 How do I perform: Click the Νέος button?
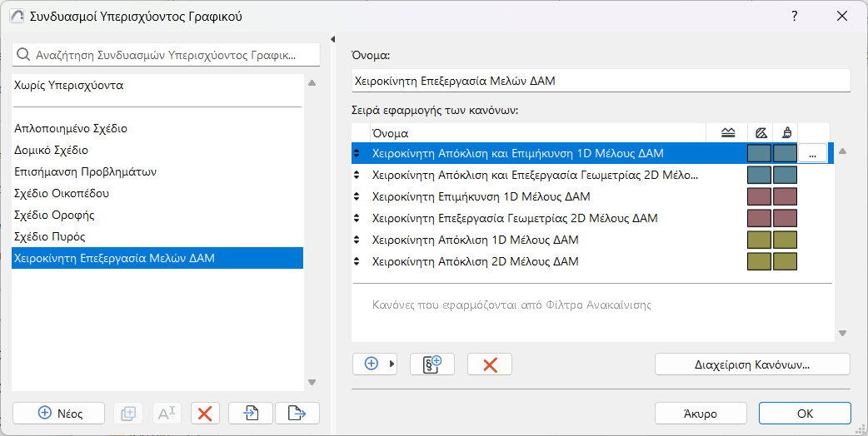[x=59, y=414]
